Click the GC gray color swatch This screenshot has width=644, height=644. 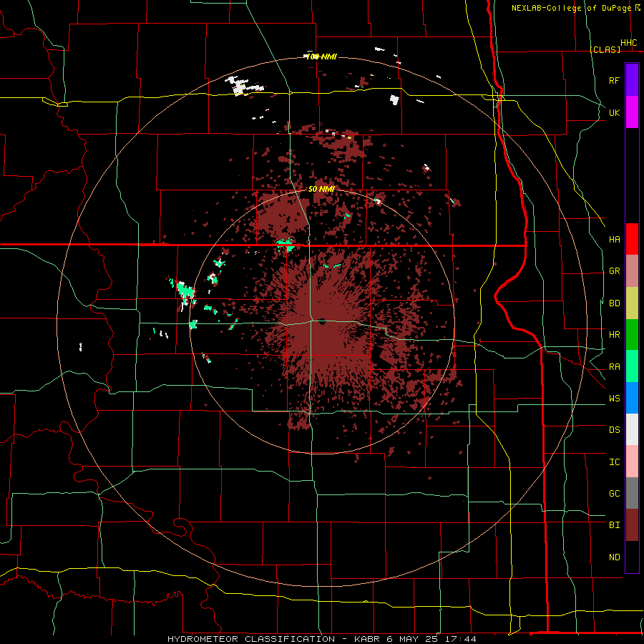click(x=632, y=493)
